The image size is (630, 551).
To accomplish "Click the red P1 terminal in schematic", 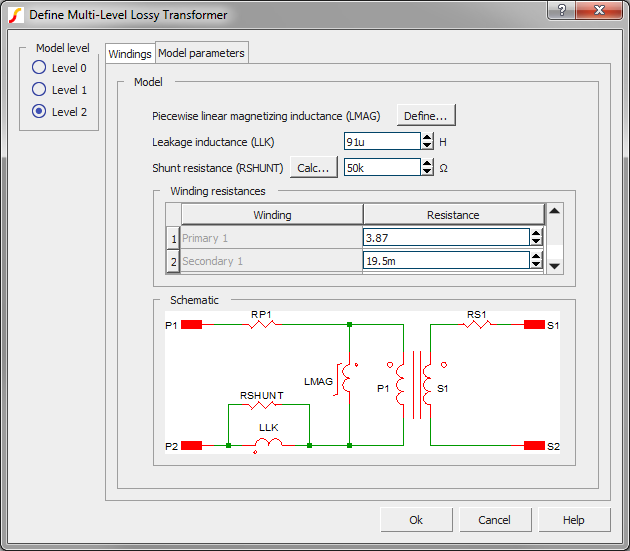I will click(x=191, y=325).
